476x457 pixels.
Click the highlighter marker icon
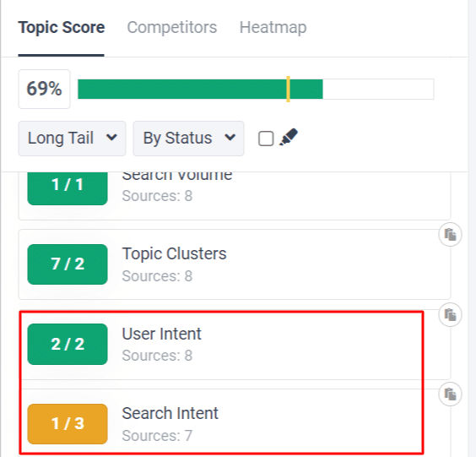pos(289,137)
